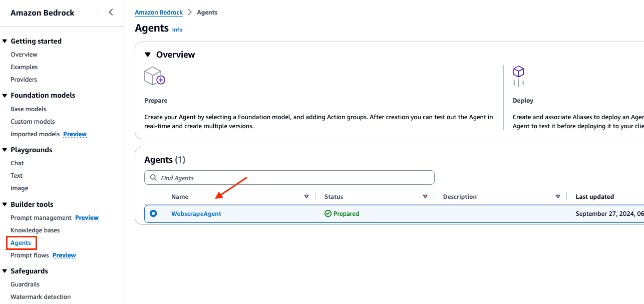Click the Amazon Bedrock sidebar title
Viewport: 644px width, 304px height.
[43, 13]
